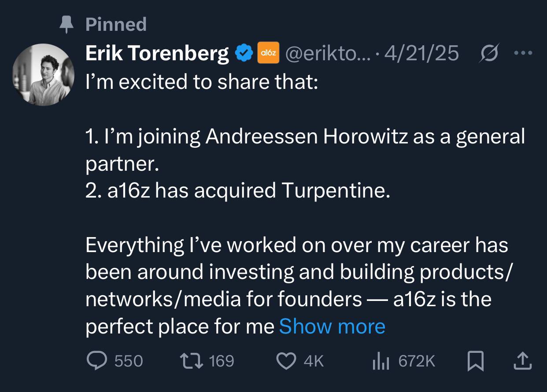Open Erik Torenberg's name

(x=156, y=52)
